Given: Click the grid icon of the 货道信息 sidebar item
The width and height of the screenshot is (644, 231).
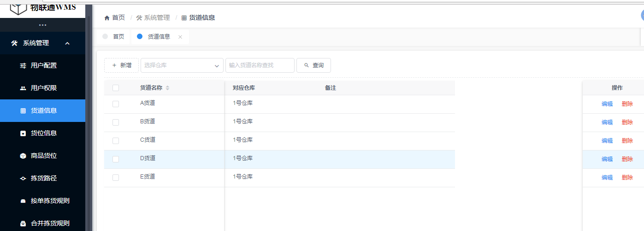Looking at the screenshot, I should pyautogui.click(x=23, y=111).
